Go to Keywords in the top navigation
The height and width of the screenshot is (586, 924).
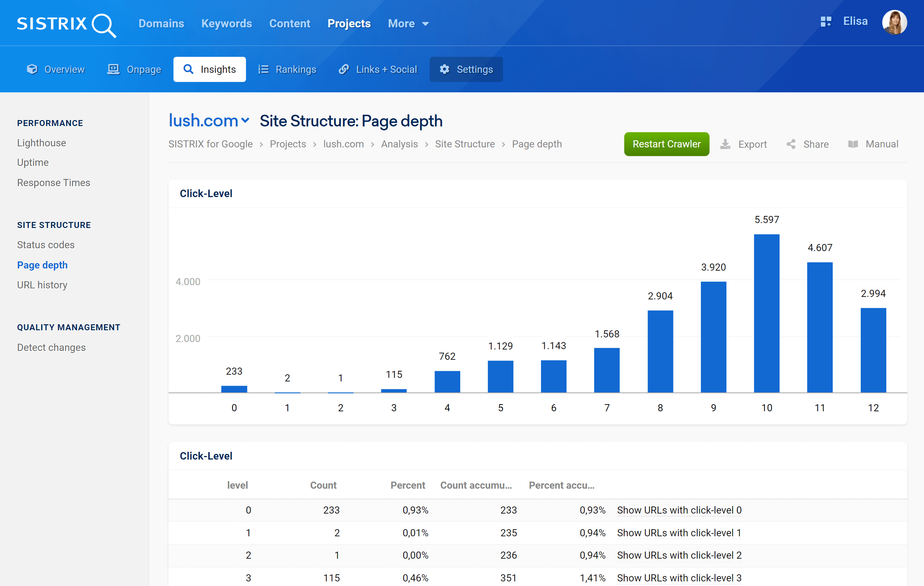tap(226, 24)
